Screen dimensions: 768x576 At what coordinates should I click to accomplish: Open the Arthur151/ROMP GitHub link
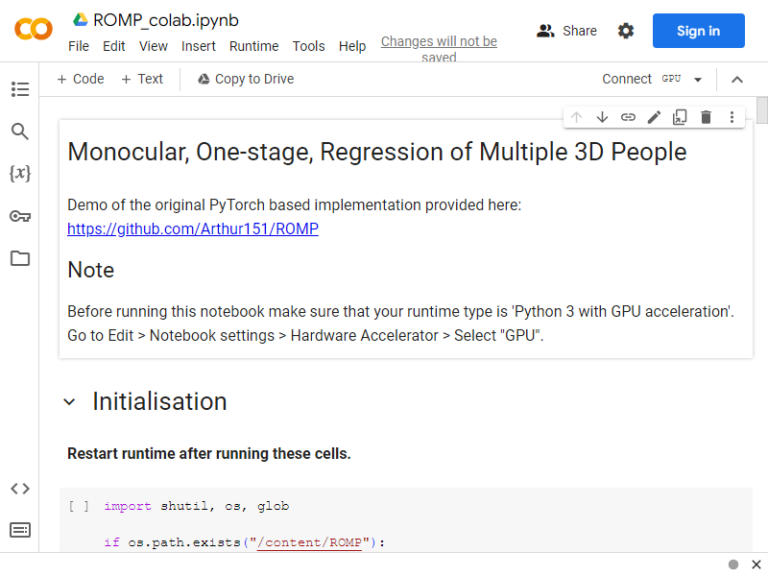[193, 229]
